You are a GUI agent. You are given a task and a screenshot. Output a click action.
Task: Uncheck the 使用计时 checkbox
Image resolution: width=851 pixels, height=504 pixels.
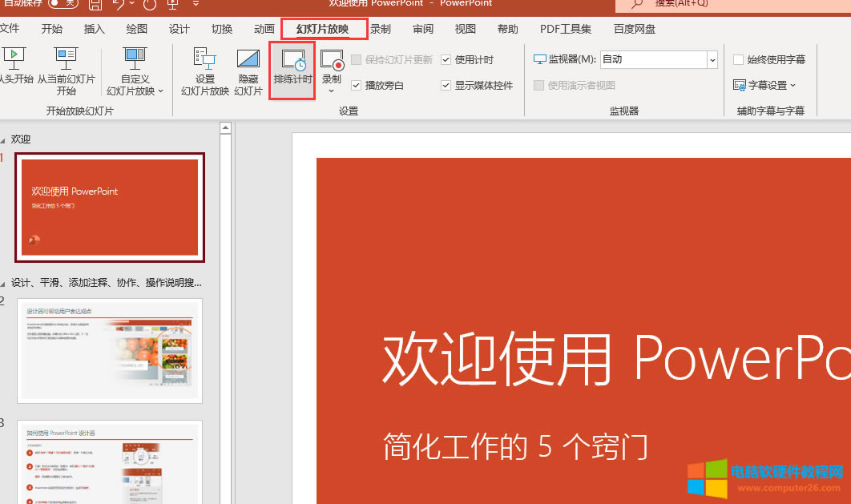pos(446,60)
